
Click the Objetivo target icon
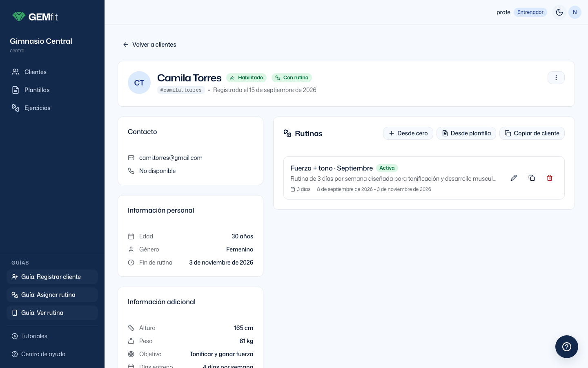[x=131, y=354]
